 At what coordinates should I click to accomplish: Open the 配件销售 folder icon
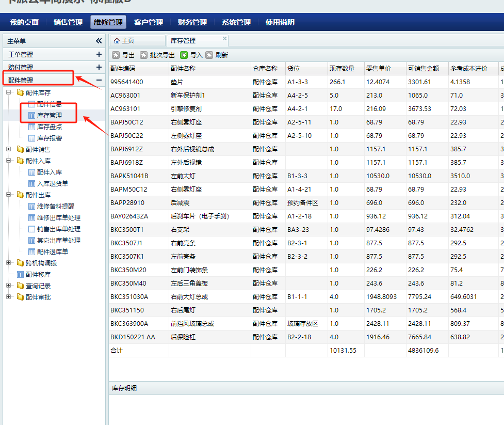[x=20, y=150]
